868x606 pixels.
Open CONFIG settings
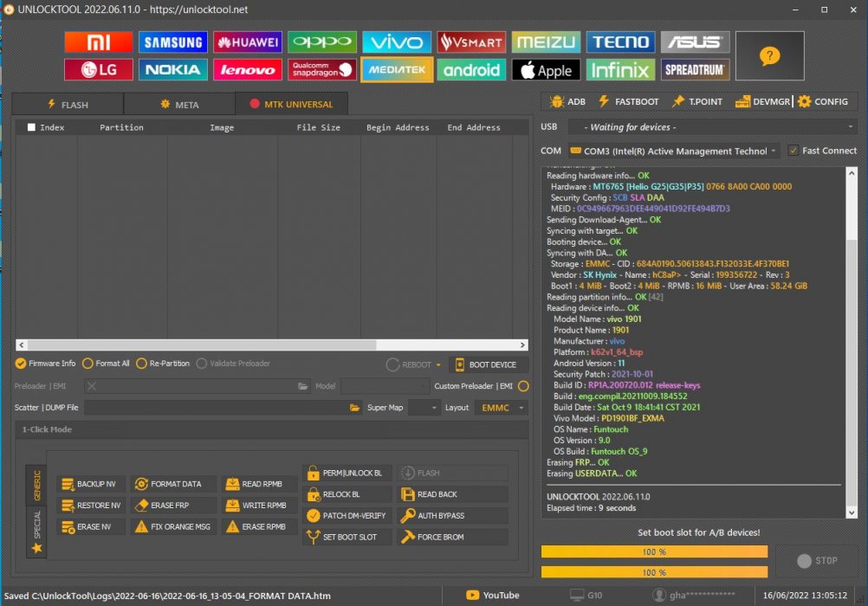click(x=823, y=102)
